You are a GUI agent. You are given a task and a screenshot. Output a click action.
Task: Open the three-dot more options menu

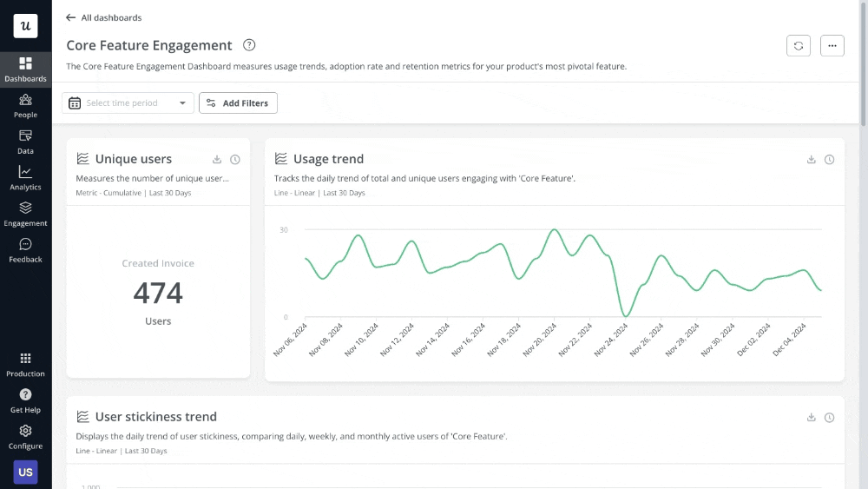pyautogui.click(x=832, y=46)
